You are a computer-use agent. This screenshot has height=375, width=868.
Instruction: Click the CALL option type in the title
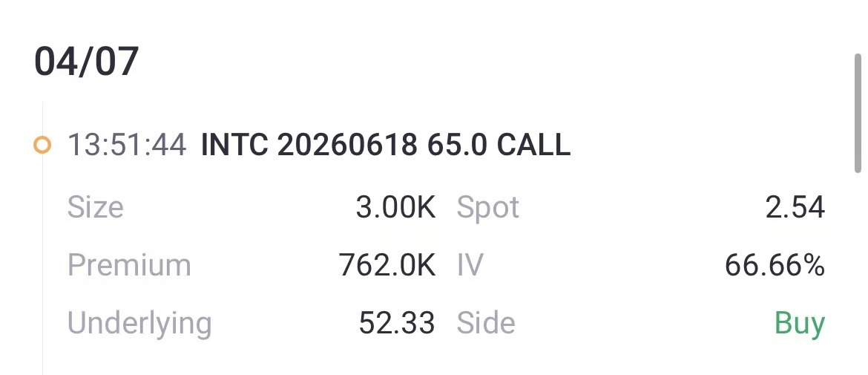(533, 146)
